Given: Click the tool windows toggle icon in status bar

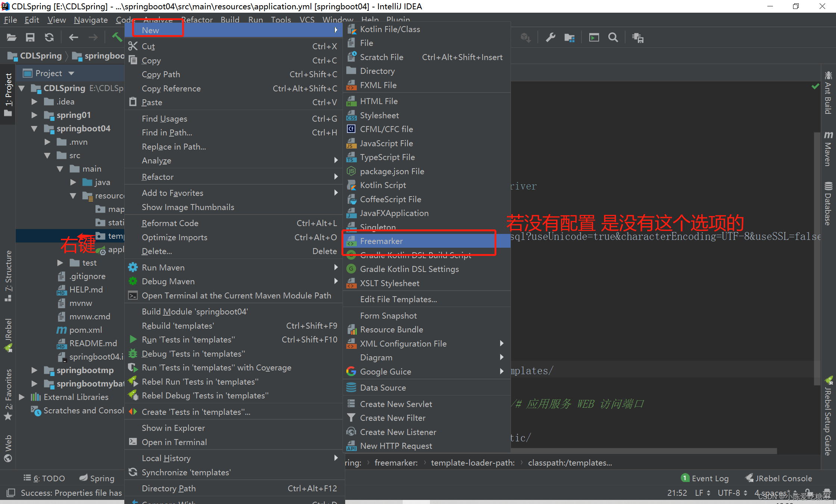Looking at the screenshot, I should [x=11, y=493].
